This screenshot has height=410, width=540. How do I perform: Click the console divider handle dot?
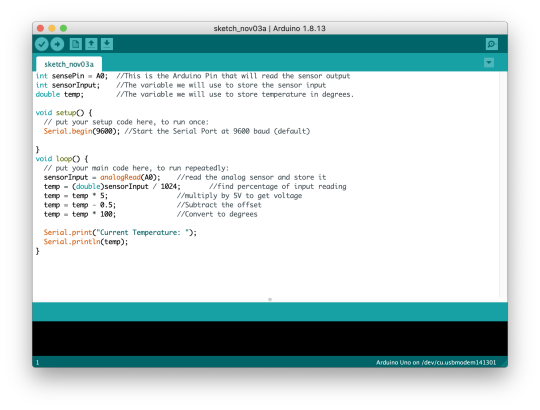coord(270,299)
